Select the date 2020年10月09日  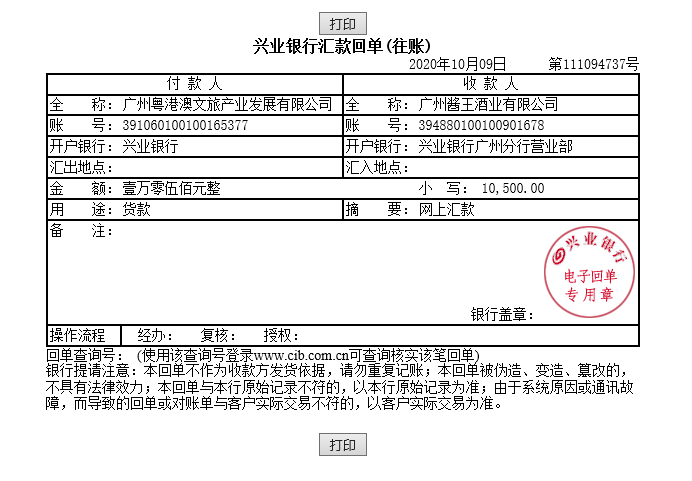pos(458,64)
